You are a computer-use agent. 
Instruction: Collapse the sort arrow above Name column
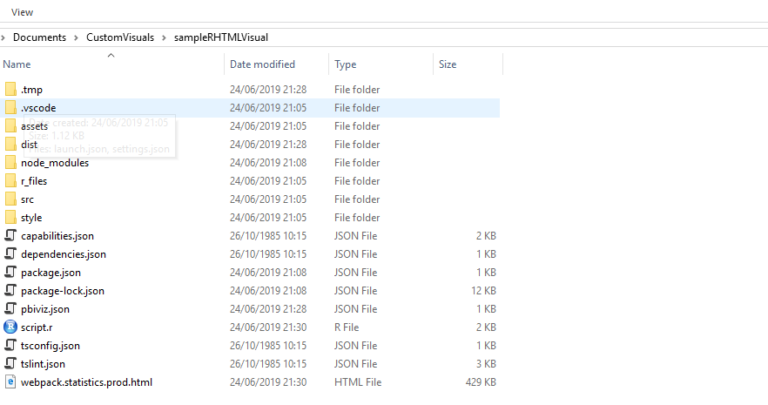(111, 55)
